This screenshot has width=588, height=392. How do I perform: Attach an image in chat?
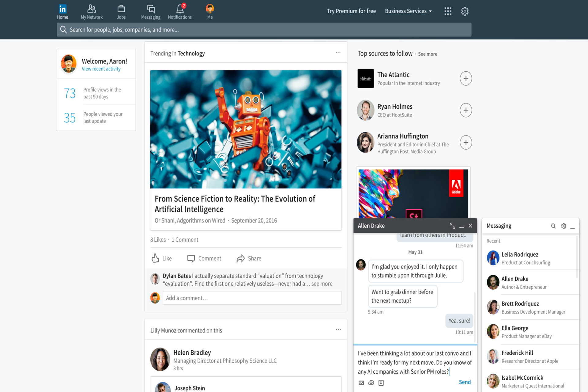[361, 383]
